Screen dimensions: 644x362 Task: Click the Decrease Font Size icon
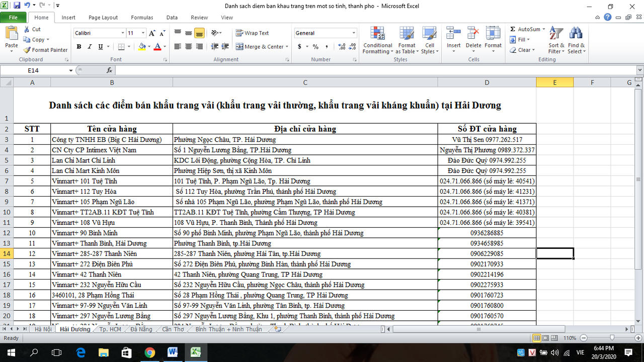[163, 33]
